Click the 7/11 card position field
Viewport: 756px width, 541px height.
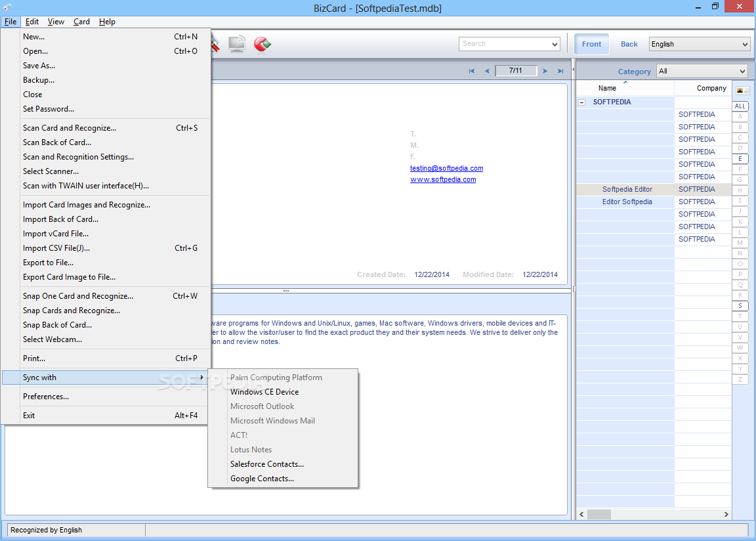tap(516, 70)
